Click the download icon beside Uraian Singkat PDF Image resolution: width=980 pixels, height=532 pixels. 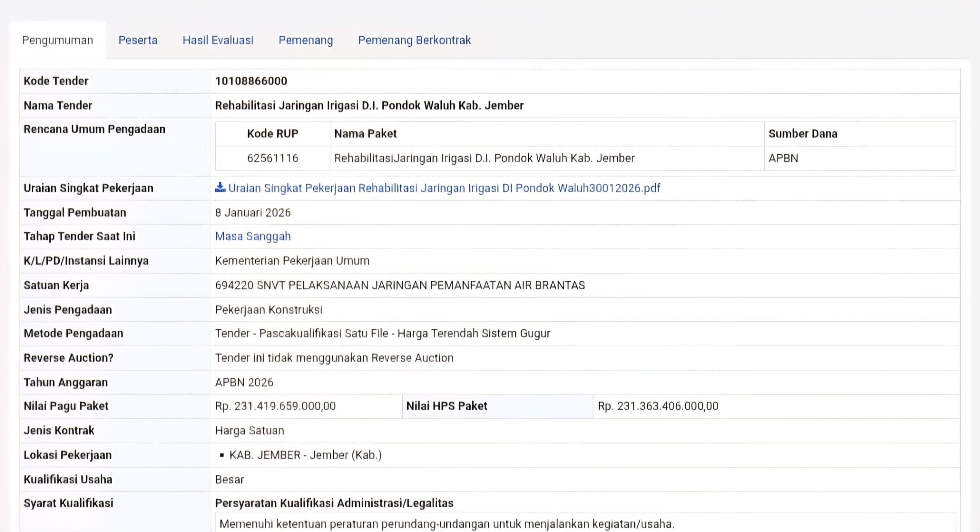[220, 188]
